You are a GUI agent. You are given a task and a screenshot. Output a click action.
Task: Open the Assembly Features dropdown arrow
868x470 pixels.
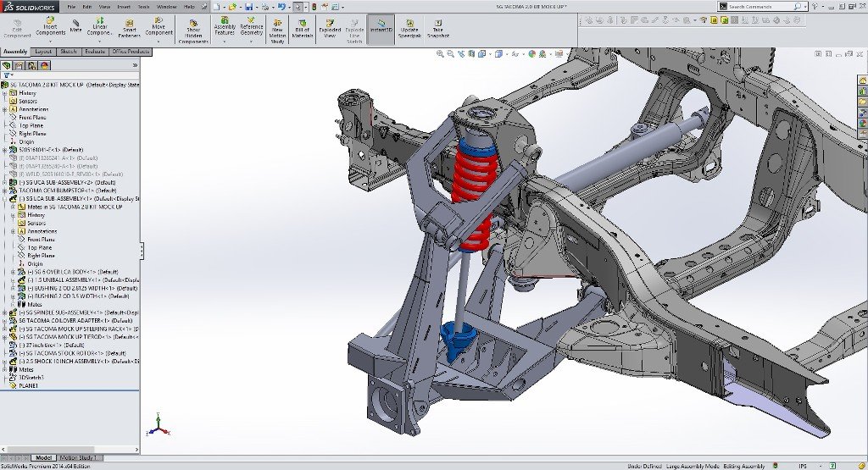tap(225, 41)
